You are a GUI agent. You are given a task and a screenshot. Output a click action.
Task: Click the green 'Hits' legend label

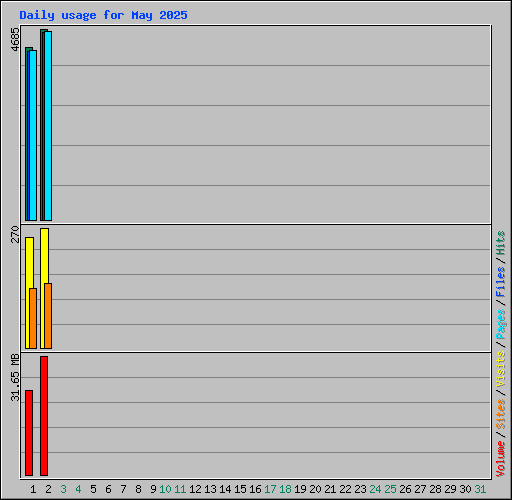[x=500, y=243]
